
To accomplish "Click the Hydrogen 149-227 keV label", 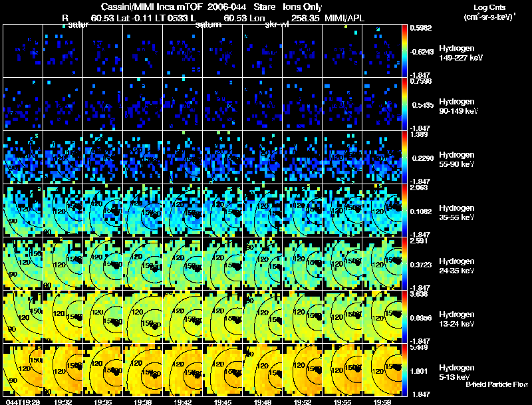I will [x=461, y=53].
